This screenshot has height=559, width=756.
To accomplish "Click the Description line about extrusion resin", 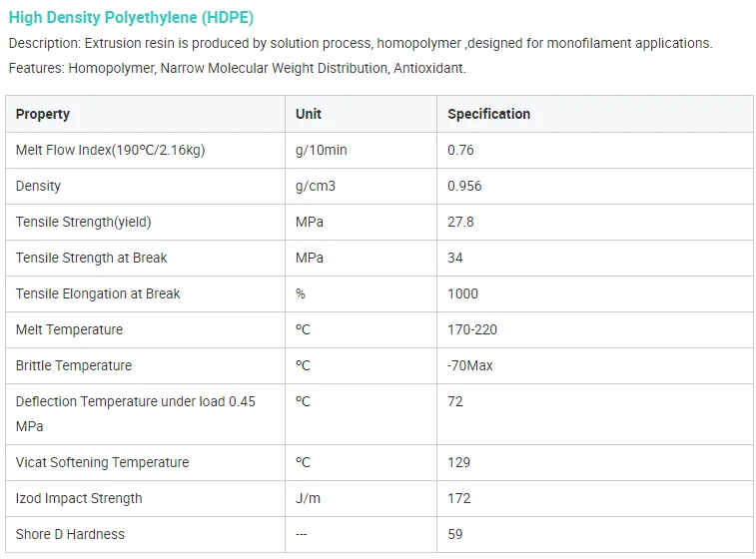I will click(x=360, y=44).
